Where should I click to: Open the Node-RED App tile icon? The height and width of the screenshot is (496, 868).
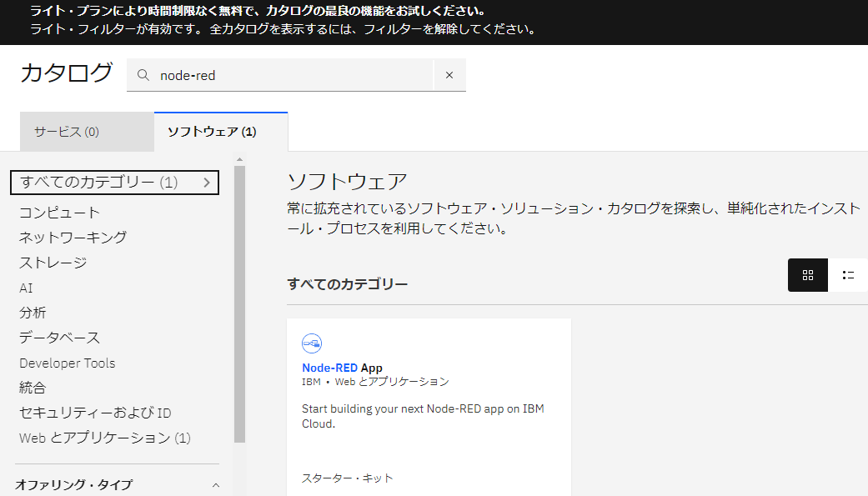coord(312,343)
